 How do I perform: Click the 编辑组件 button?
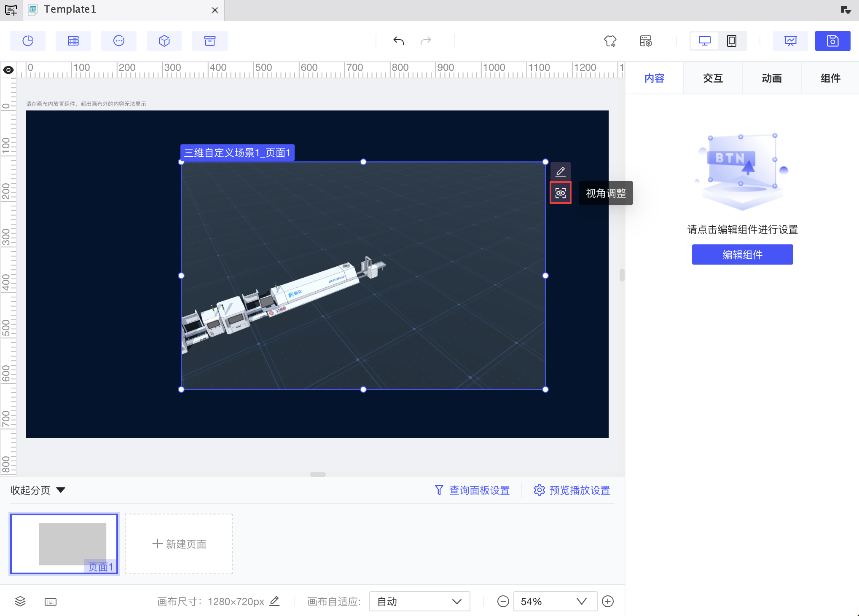(742, 254)
